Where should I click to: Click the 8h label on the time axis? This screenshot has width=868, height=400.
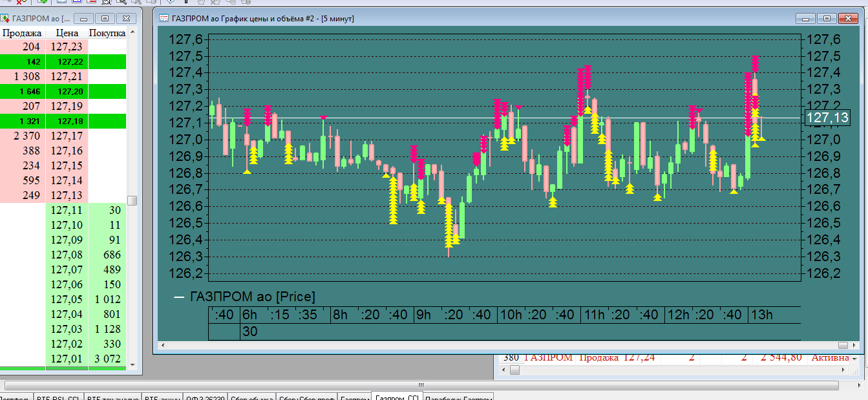[340, 315]
